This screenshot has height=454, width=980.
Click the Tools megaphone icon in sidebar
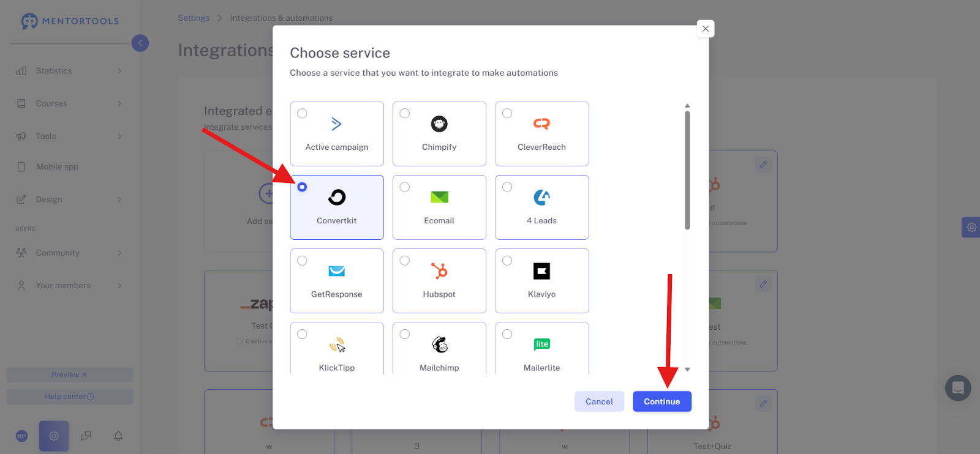(x=21, y=136)
